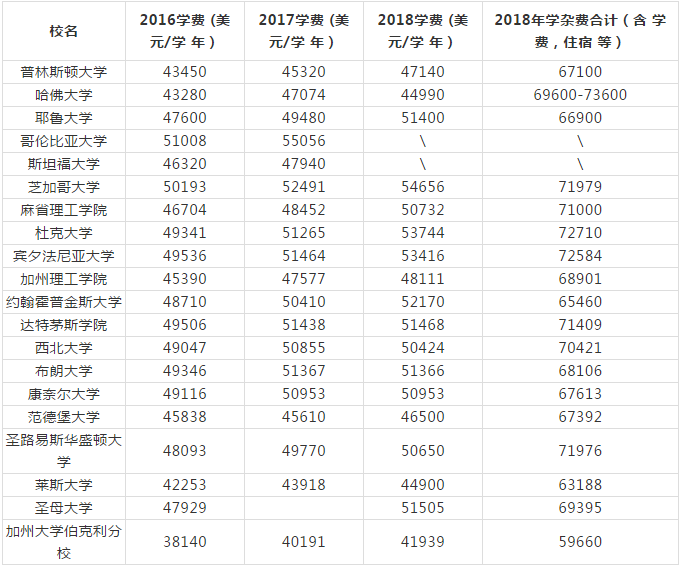This screenshot has width=681, height=567.
Task: Click the 斯坦福大学 name cell
Action: pyautogui.click(x=63, y=164)
